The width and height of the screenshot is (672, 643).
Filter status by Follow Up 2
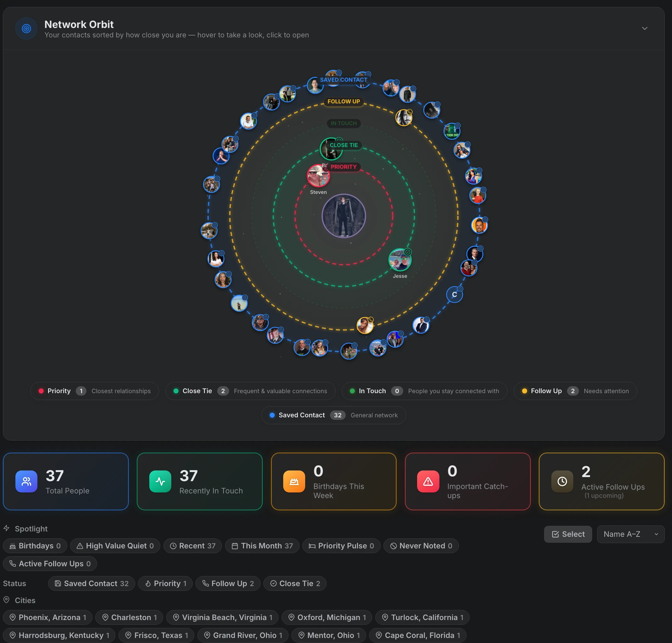click(x=228, y=584)
